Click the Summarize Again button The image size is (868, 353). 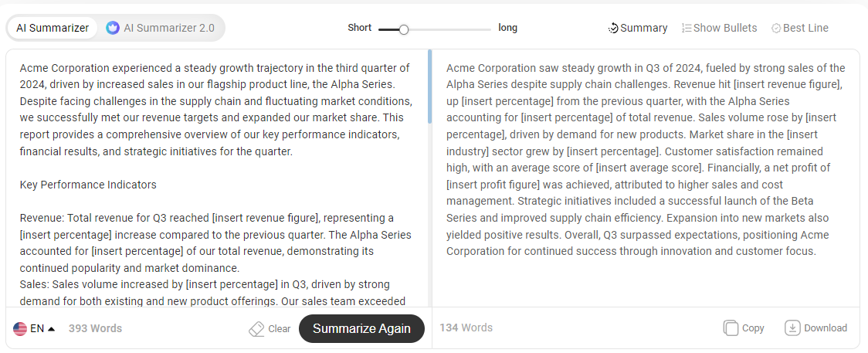361,328
